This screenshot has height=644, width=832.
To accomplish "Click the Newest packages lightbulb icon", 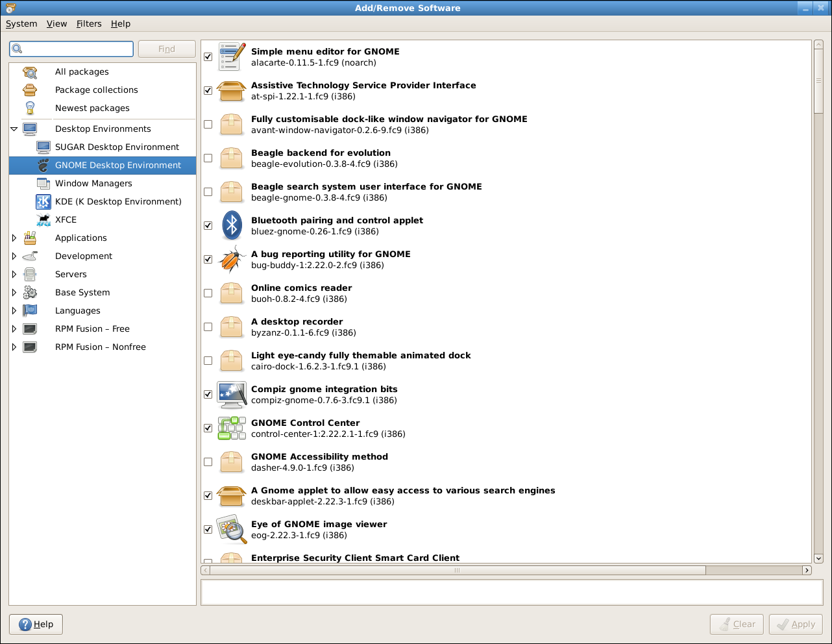I will [x=30, y=108].
